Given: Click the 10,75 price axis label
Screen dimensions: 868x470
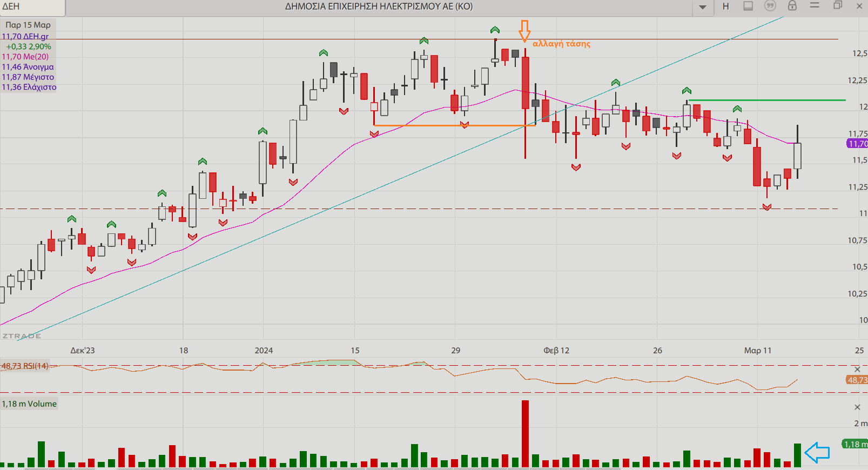Looking at the screenshot, I should 857,240.
